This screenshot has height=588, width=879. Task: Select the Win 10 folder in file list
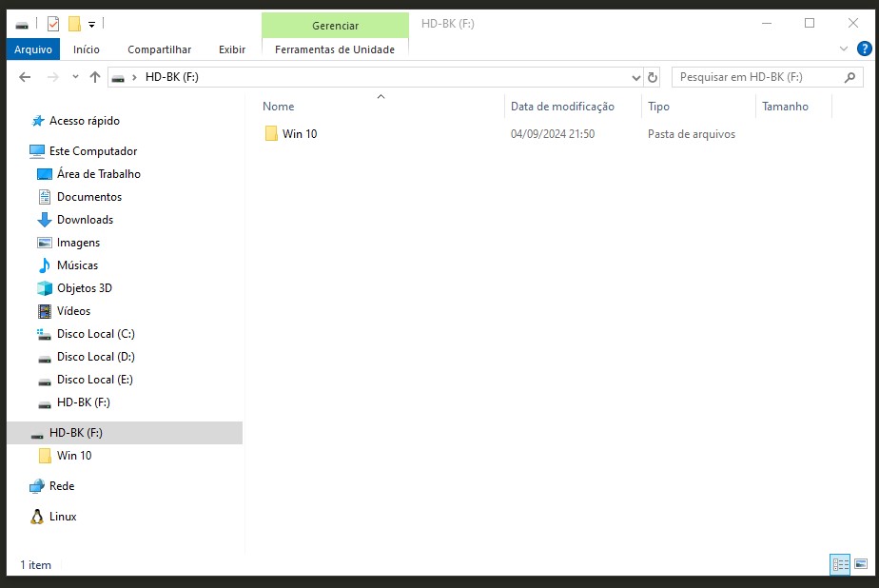point(299,134)
